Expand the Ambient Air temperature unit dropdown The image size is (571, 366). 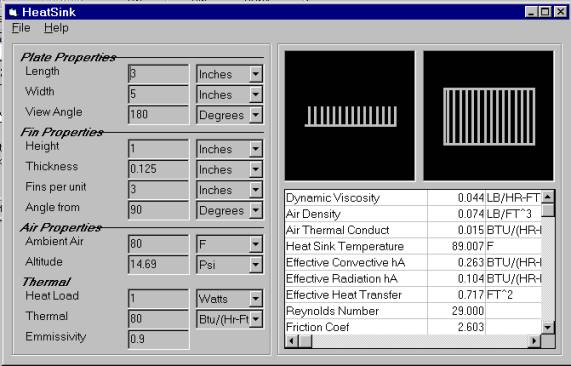point(256,244)
